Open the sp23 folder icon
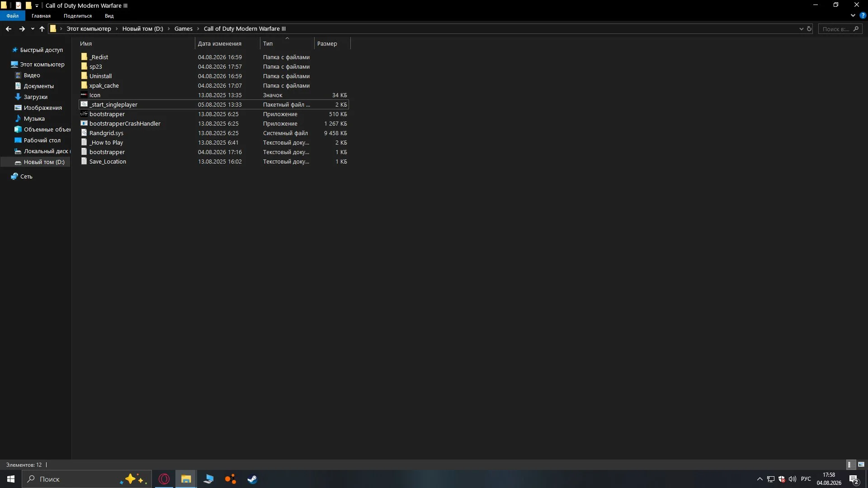This screenshot has width=868, height=488. pyautogui.click(x=84, y=66)
